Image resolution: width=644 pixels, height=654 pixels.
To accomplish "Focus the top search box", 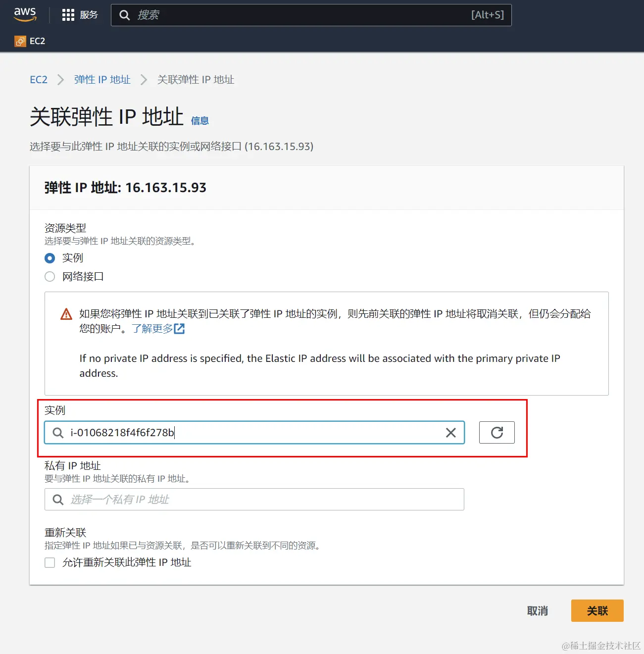I will [311, 15].
